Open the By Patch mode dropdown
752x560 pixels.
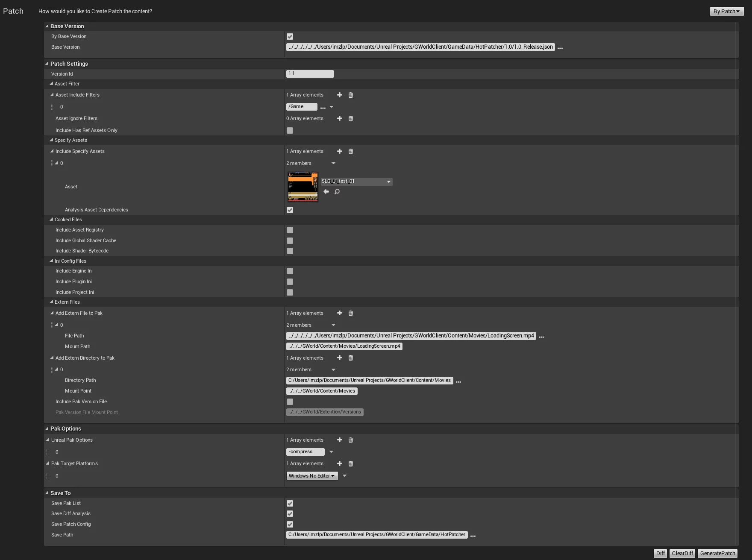click(726, 12)
